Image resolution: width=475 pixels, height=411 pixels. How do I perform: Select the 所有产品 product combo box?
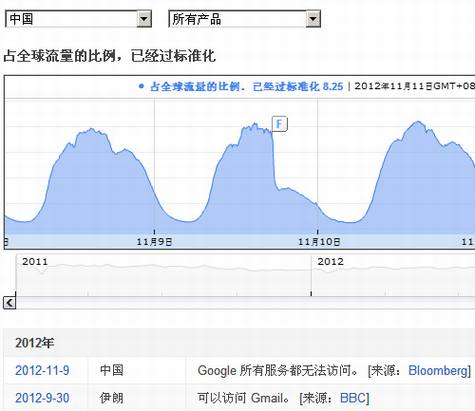(245, 19)
